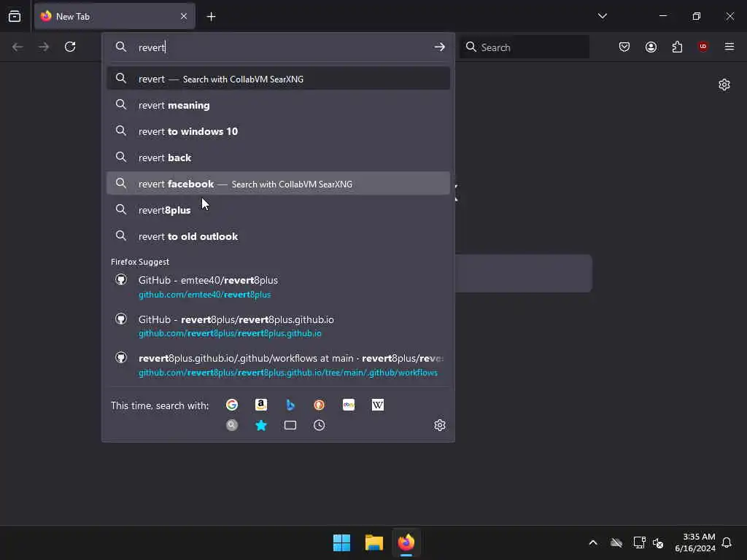This screenshot has height=560, width=747.
Task: Search this time with Amazon
Action: 261,405
